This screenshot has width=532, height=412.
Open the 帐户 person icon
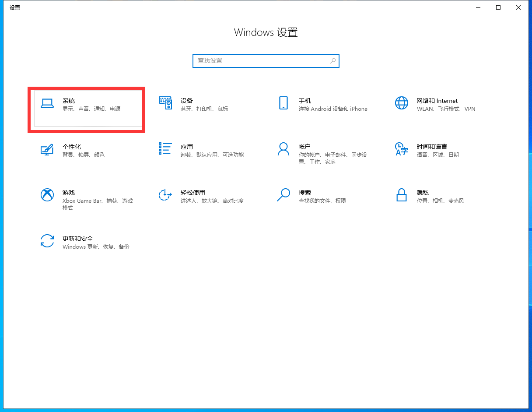283,149
